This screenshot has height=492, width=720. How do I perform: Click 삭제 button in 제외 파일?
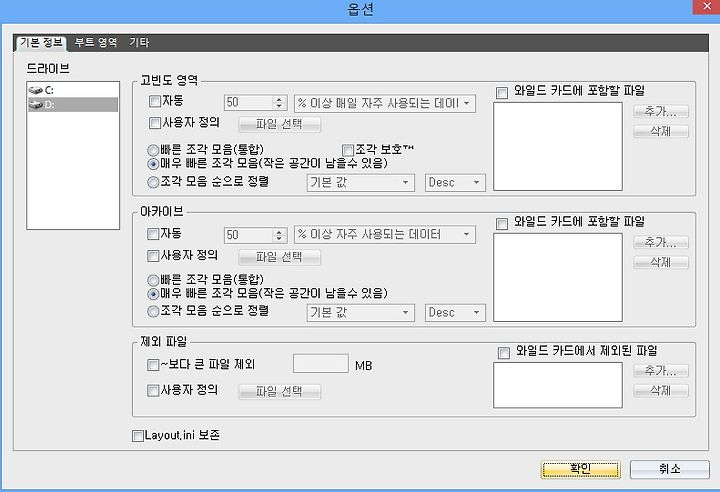[x=661, y=391]
